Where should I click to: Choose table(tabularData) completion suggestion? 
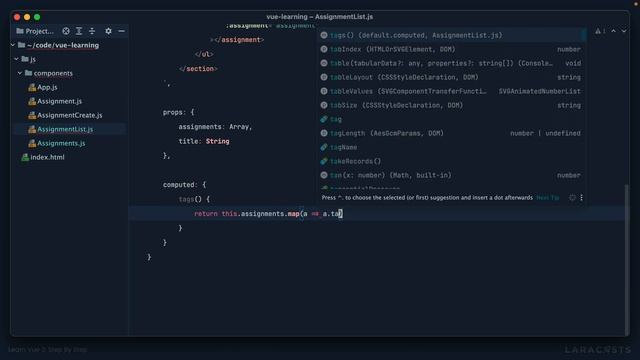(x=451, y=63)
